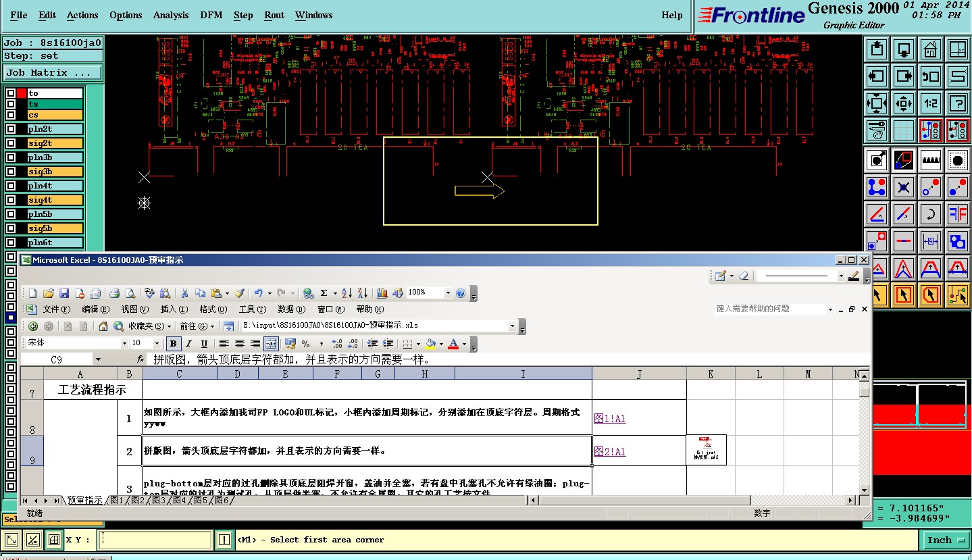Open the fill color dropdown arrow
972x560 pixels.
tap(441, 345)
